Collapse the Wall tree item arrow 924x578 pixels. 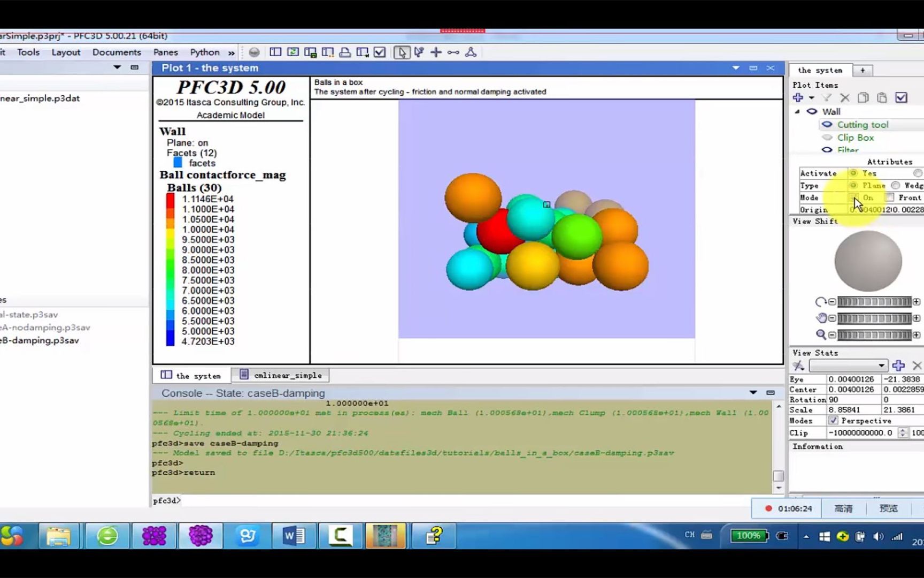point(797,111)
